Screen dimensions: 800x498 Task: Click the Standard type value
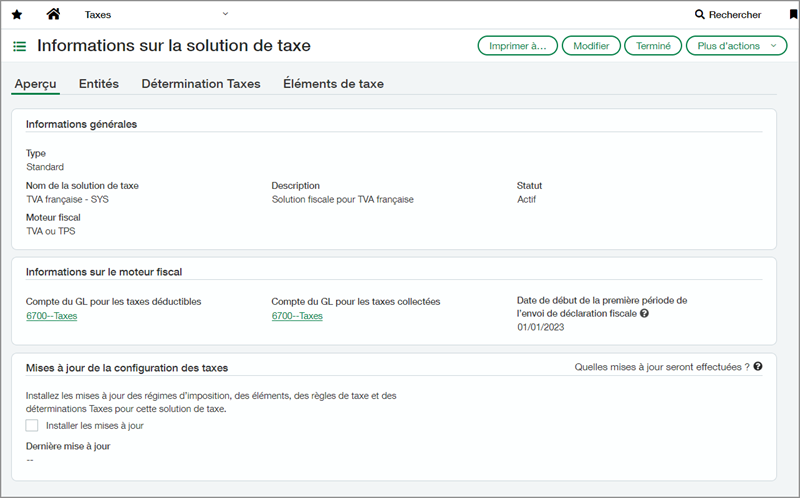[x=45, y=167]
